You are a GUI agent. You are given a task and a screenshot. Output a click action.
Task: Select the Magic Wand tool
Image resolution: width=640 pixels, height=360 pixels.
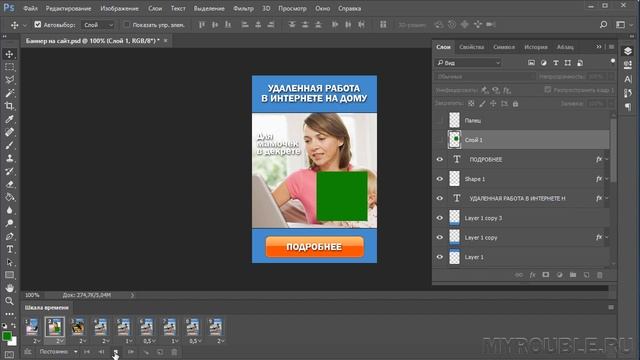(x=9, y=93)
